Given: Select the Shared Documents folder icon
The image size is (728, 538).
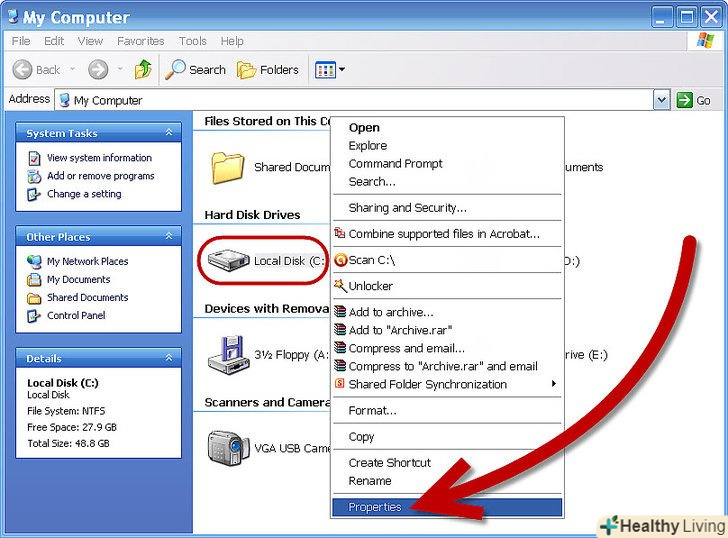Looking at the screenshot, I should (x=228, y=168).
